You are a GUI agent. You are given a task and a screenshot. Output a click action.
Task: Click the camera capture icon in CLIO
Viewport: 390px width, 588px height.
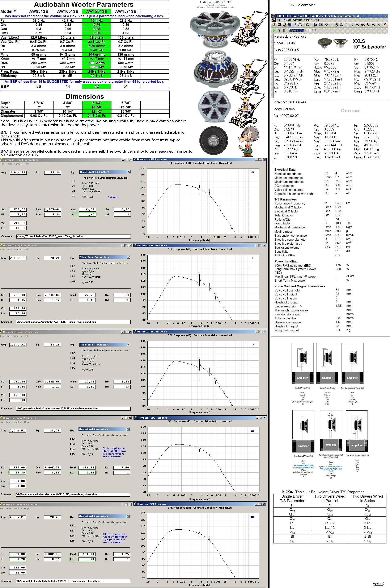click(321, 25)
